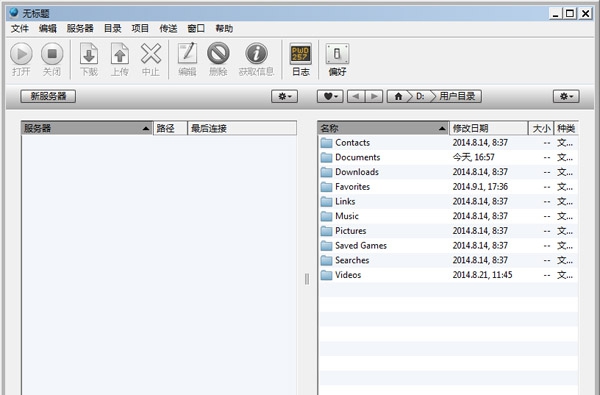Screen dimensions: 600x395
Task: Click the Abort (中止) X icon
Action: 151,54
